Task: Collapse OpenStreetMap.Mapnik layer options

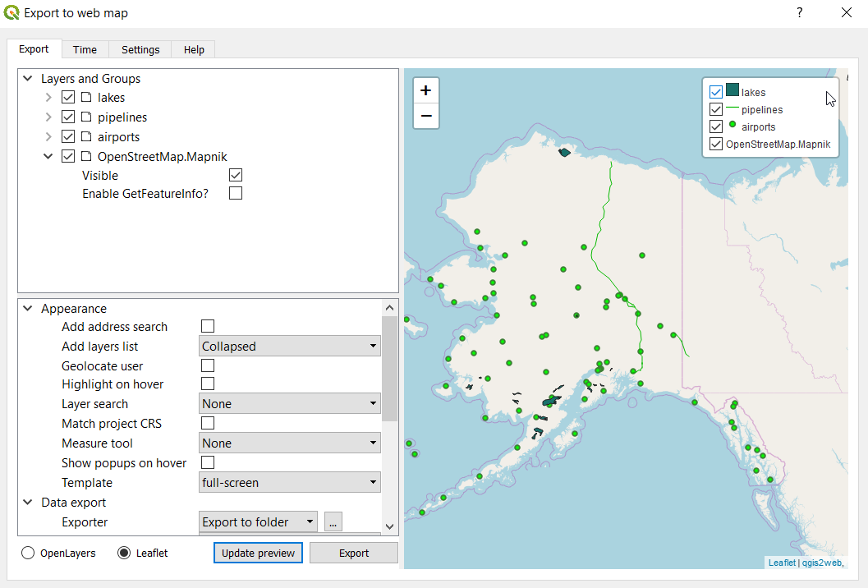Action: click(48, 157)
